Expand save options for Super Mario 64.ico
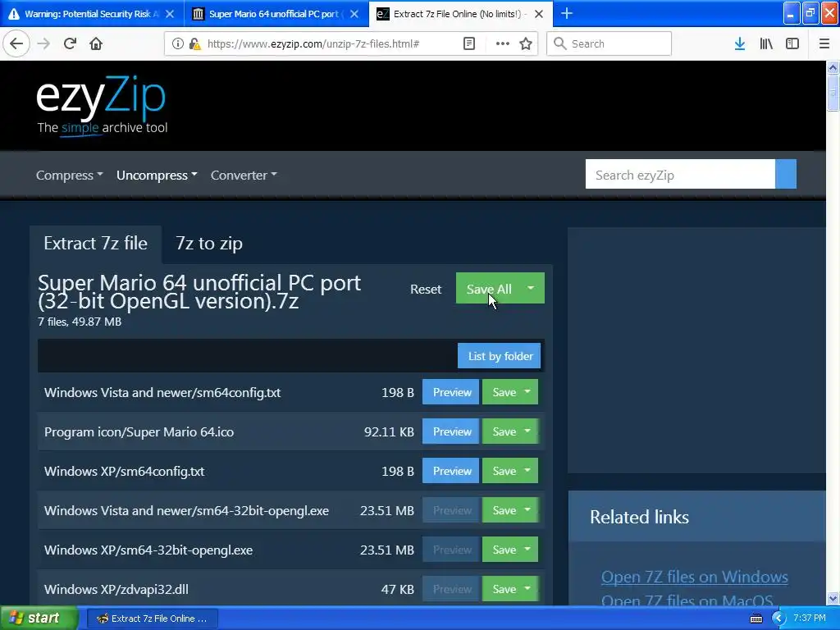Image resolution: width=840 pixels, height=630 pixels. 528,431
